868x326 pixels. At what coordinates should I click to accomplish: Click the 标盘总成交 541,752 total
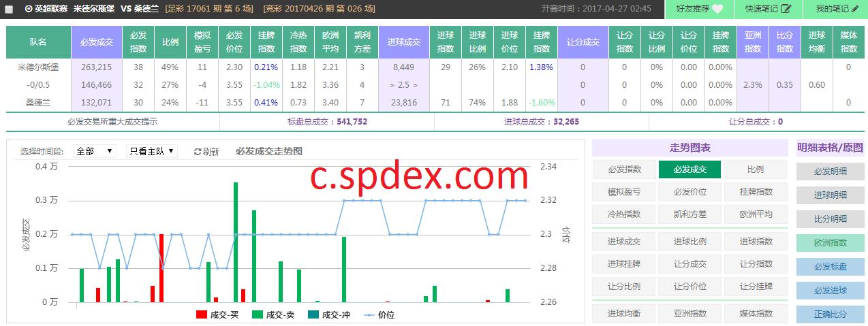pyautogui.click(x=327, y=121)
